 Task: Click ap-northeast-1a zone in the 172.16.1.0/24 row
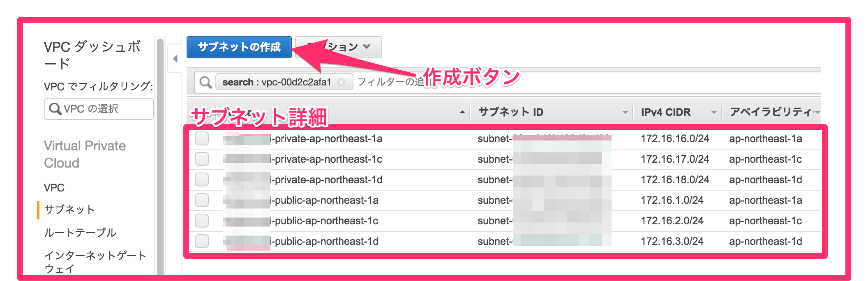click(x=766, y=200)
